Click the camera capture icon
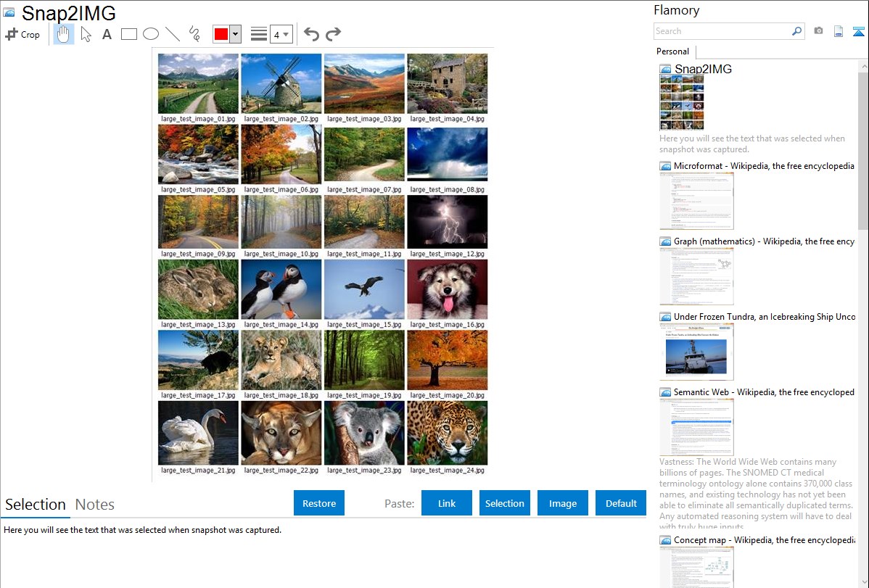 (818, 31)
